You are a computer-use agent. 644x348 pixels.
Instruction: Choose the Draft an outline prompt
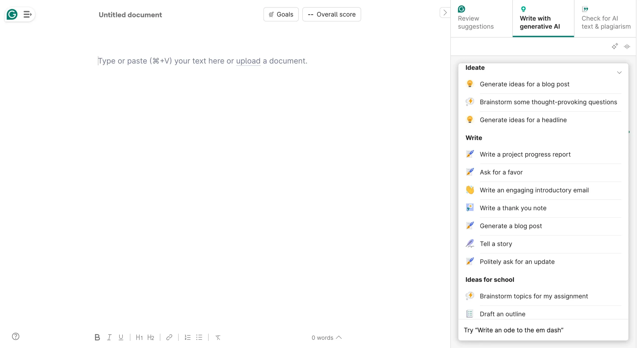543,314
